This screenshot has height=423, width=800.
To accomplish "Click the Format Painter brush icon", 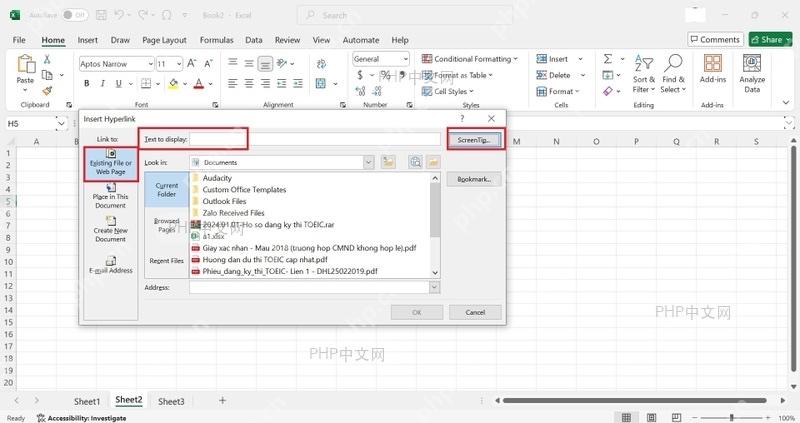I will pos(47,91).
